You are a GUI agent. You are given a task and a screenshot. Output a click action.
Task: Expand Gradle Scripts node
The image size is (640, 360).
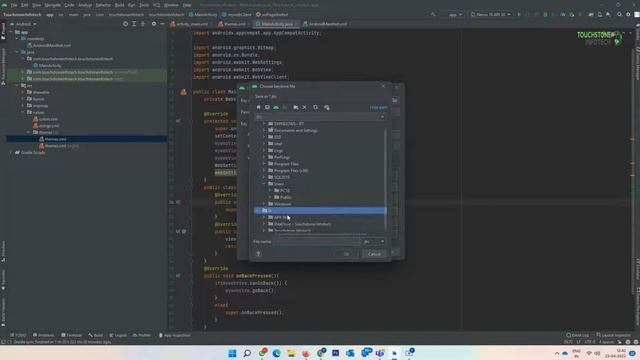tap(11, 152)
